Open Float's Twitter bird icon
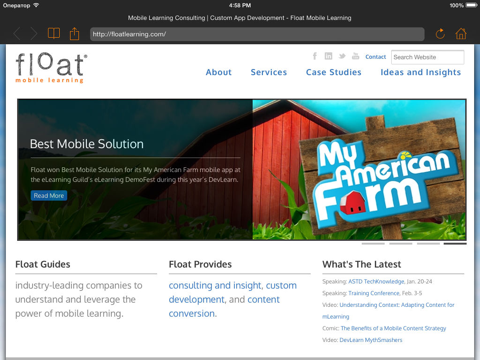Screen dimensions: 480x360 pos(342,56)
